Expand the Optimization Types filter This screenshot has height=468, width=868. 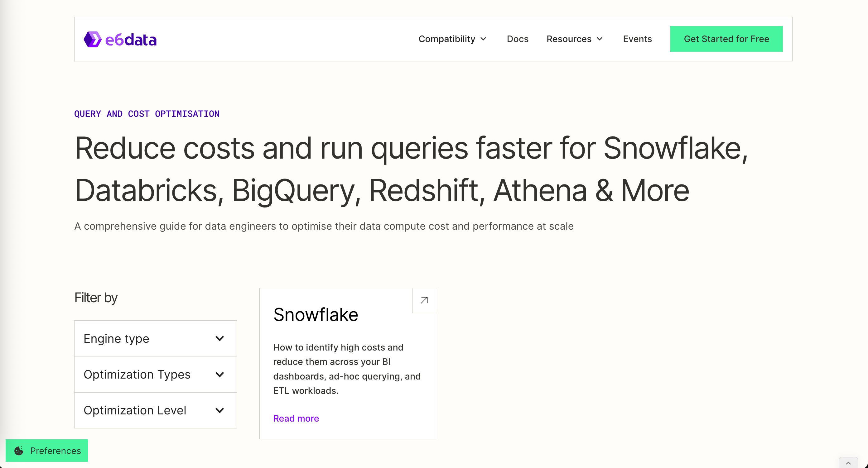(x=155, y=375)
